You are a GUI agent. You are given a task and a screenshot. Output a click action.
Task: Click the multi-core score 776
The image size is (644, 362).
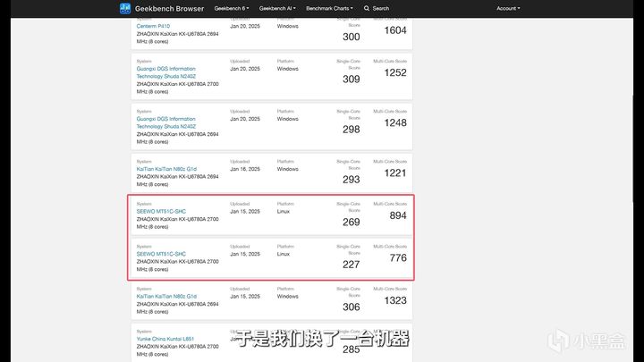click(398, 257)
